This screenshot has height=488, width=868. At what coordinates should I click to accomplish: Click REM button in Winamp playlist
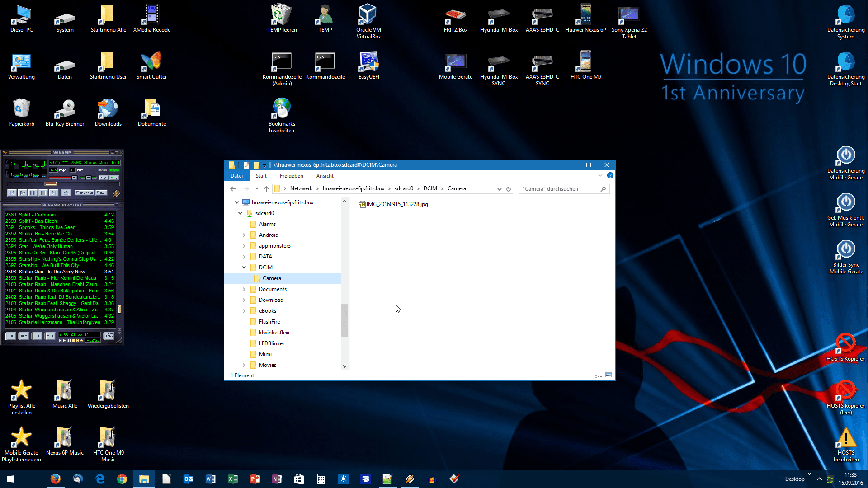point(24,336)
